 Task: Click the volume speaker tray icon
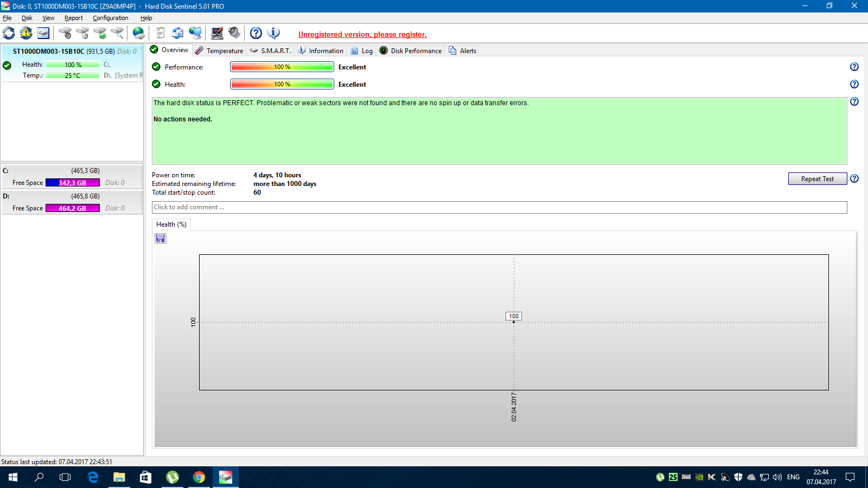777,477
